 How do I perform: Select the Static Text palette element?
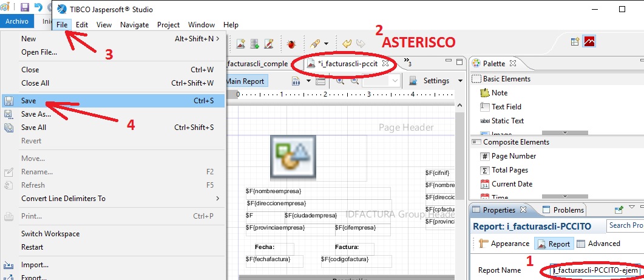click(x=507, y=120)
